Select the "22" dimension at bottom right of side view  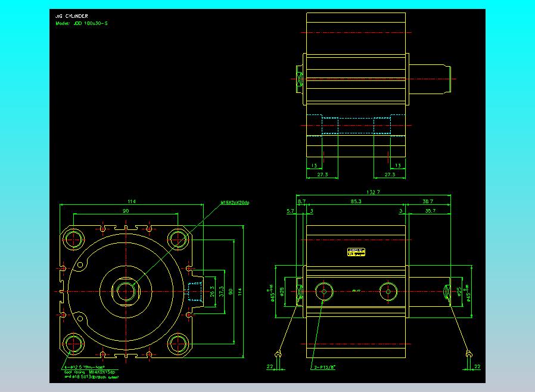click(477, 366)
